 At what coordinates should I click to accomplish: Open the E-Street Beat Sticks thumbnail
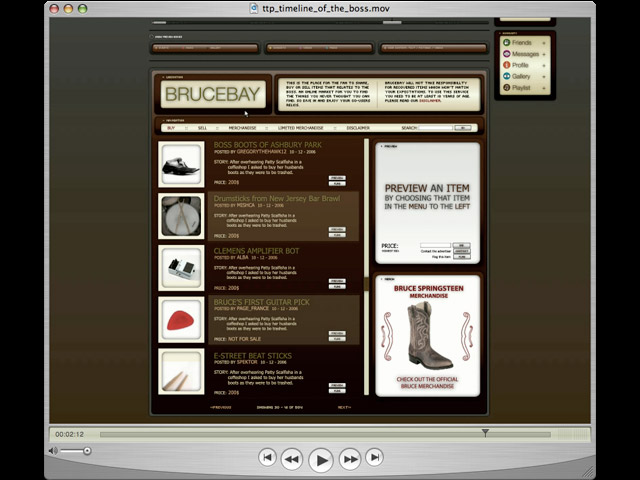(x=181, y=371)
